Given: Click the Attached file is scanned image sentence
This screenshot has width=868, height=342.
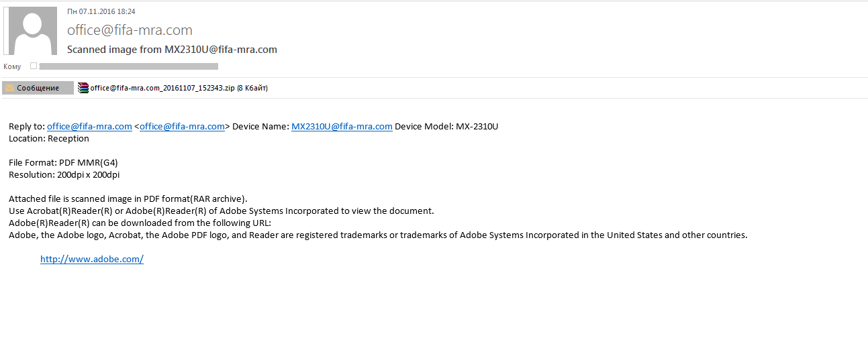Looking at the screenshot, I should [128, 198].
